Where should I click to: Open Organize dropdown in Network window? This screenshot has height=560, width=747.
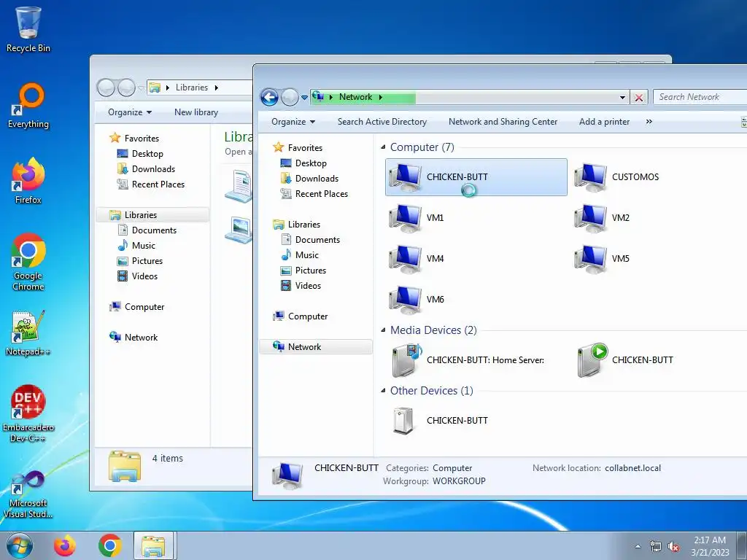293,122
